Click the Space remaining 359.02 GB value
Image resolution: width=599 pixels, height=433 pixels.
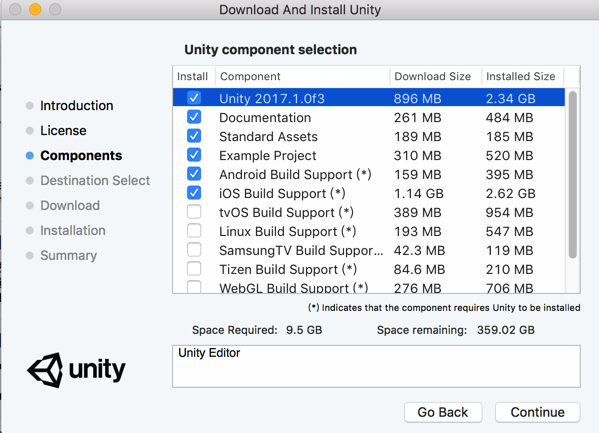pyautogui.click(x=506, y=330)
